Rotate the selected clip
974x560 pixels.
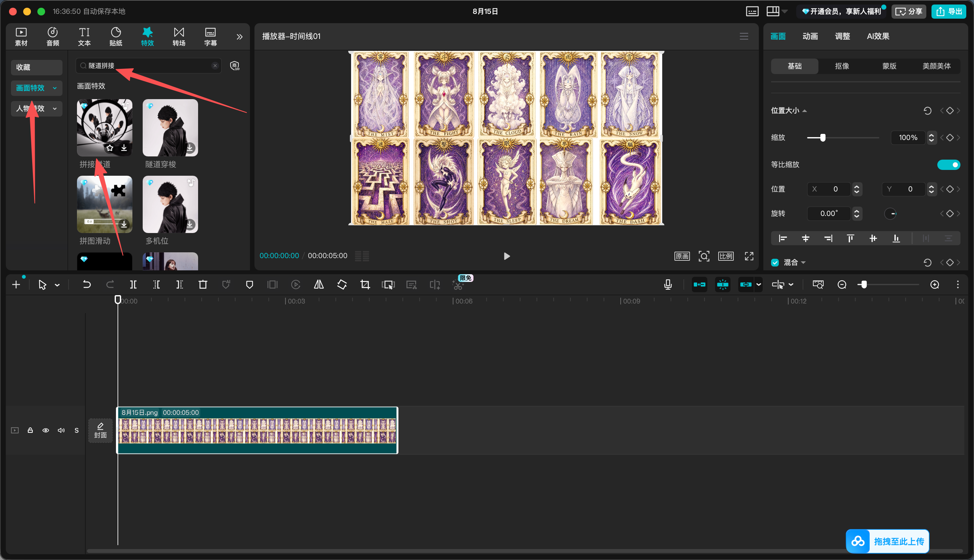pyautogui.click(x=342, y=285)
